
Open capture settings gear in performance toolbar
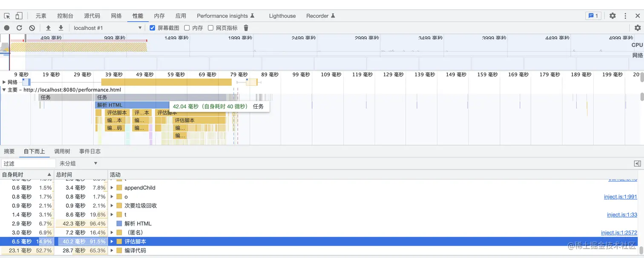[638, 28]
